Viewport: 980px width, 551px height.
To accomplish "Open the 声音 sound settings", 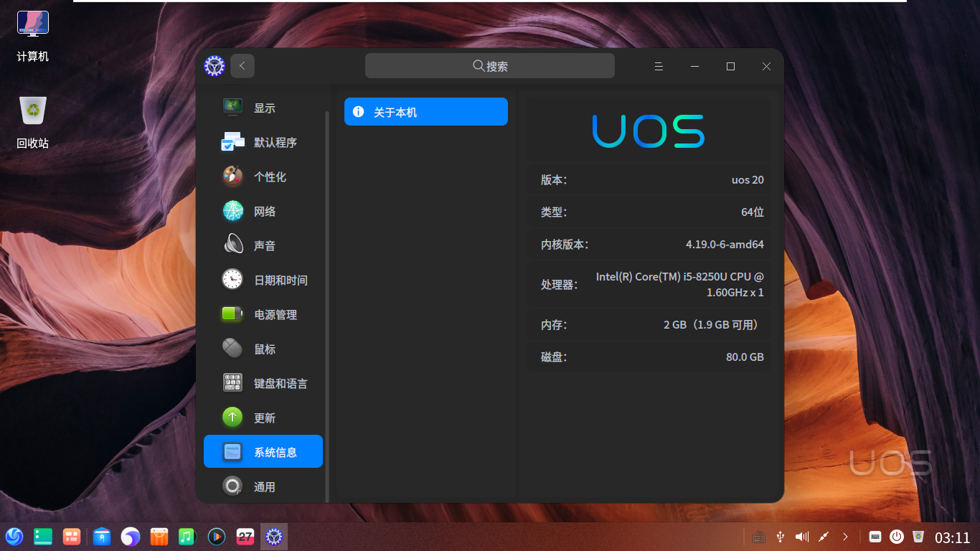I will 262,245.
